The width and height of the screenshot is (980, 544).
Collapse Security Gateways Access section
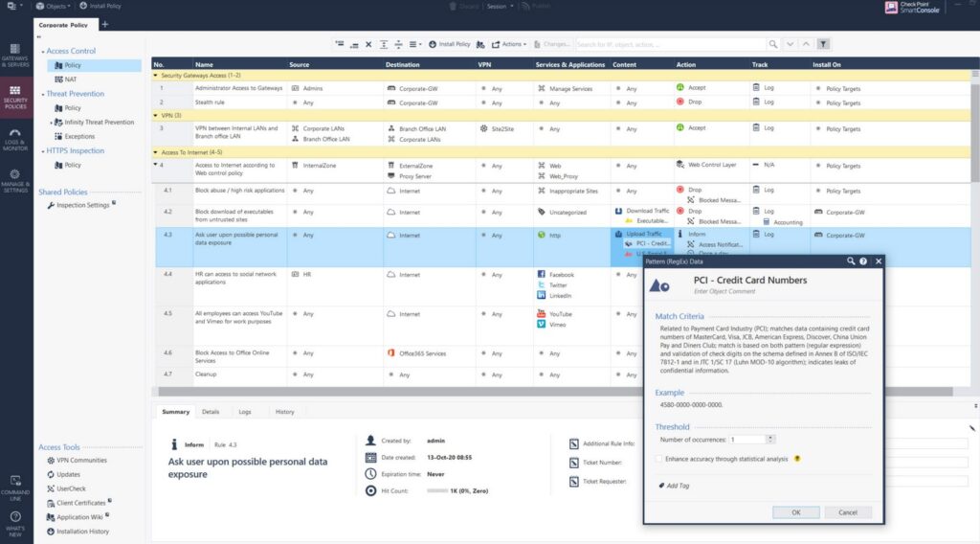pos(156,76)
